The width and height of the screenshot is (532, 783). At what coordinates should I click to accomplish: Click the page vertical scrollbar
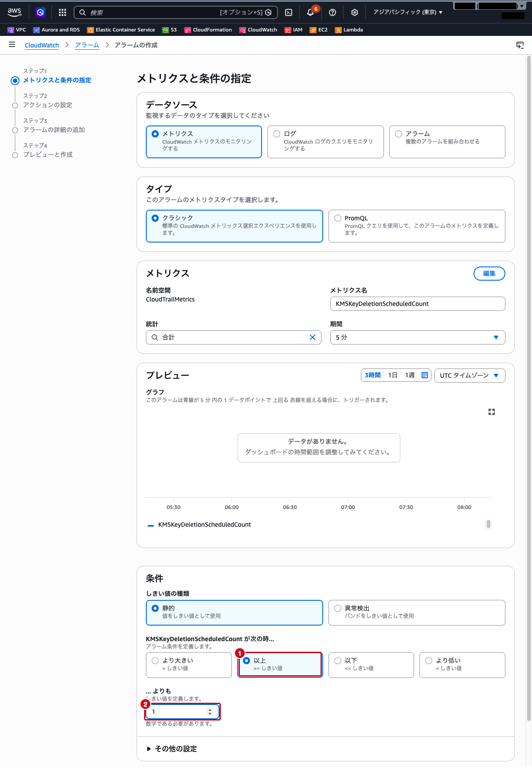click(x=528, y=388)
